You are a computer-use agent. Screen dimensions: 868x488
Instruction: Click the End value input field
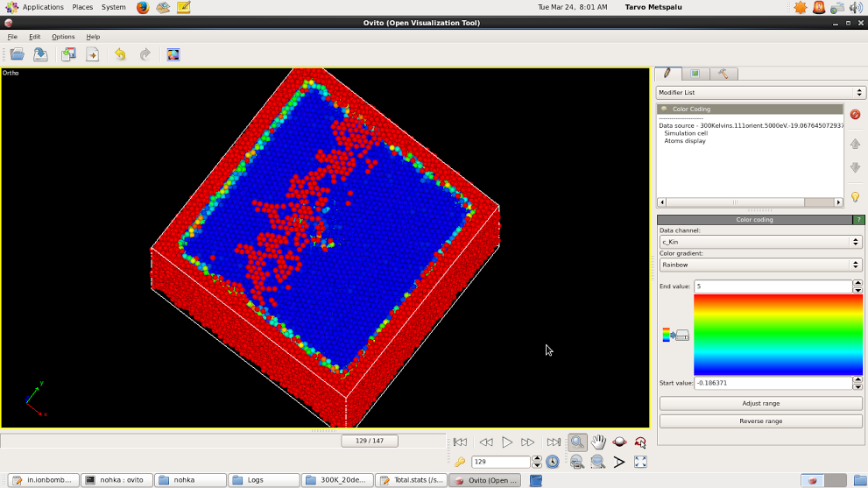click(772, 286)
